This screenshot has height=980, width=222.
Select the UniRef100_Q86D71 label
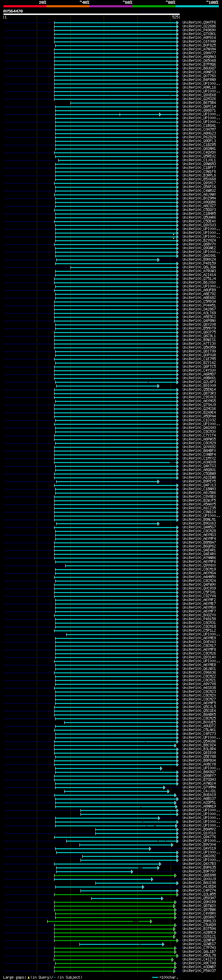click(199, 110)
